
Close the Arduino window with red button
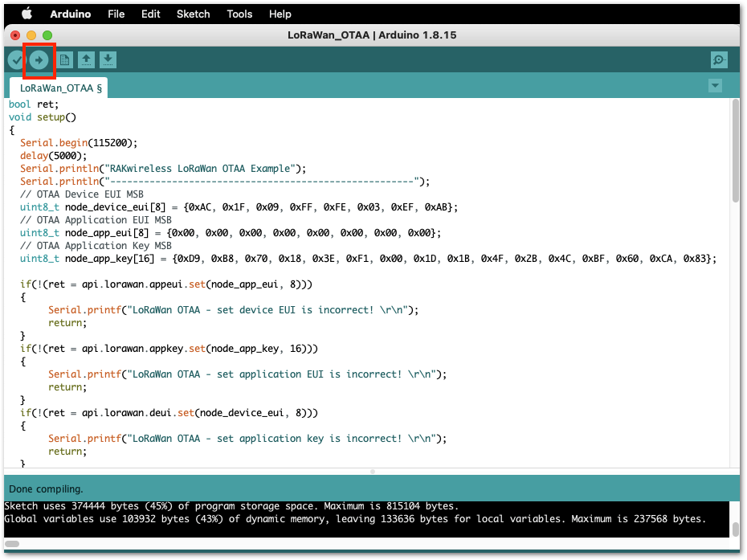(x=15, y=35)
